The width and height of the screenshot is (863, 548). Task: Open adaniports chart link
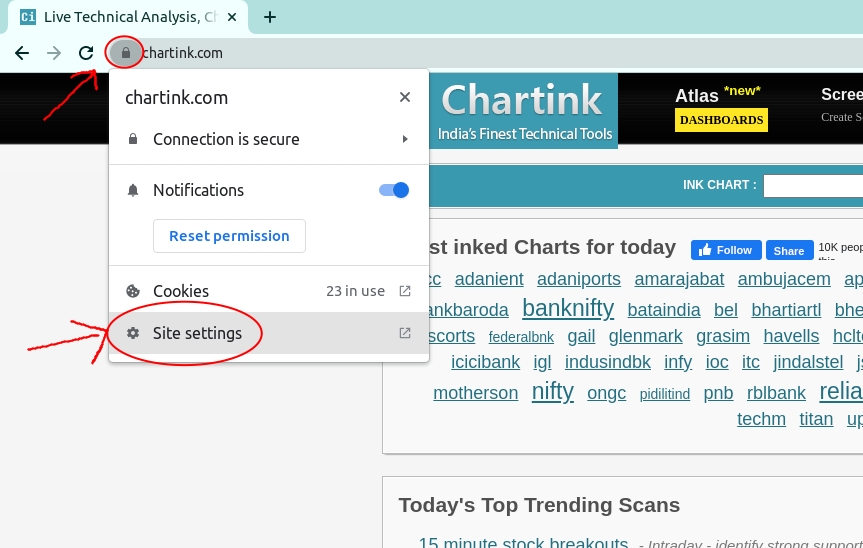[x=578, y=279]
